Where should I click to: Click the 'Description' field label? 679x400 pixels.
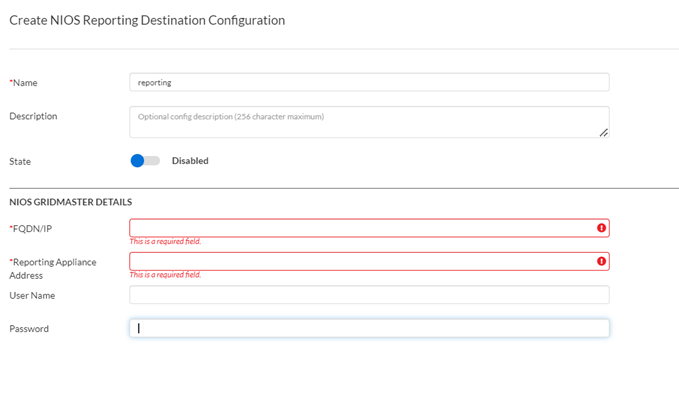[x=33, y=116]
